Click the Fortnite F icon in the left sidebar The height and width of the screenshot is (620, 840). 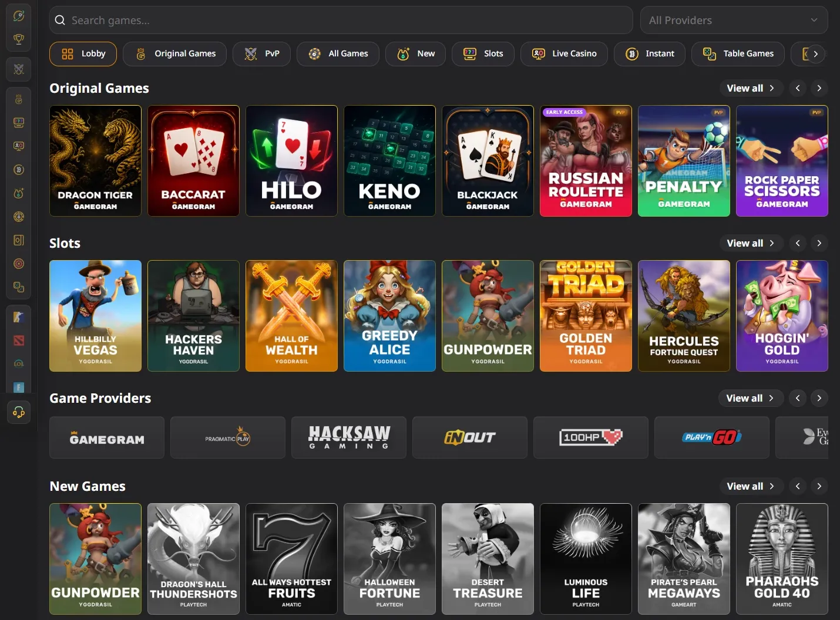pyautogui.click(x=19, y=387)
